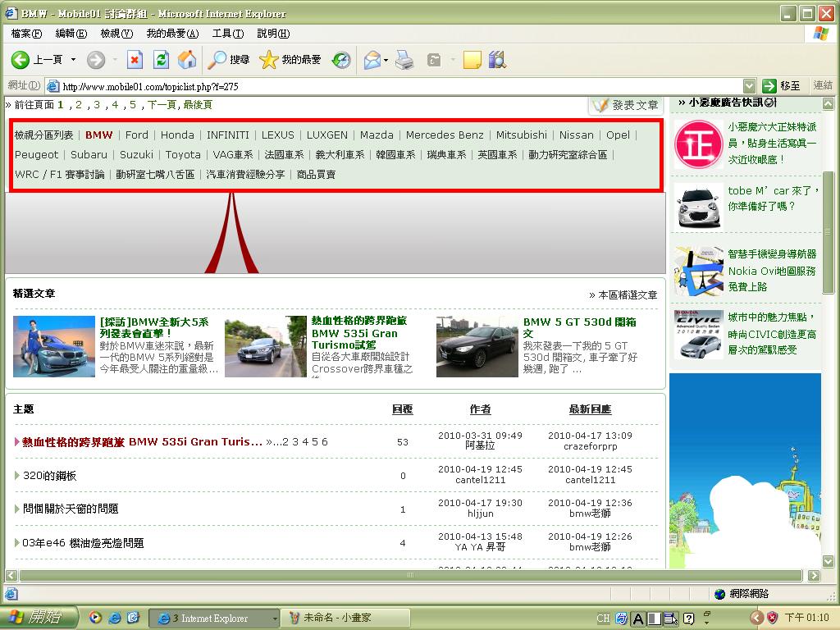This screenshot has height=630, width=840.
Task: Expand the hidden tray icons arrow
Action: (x=756, y=618)
